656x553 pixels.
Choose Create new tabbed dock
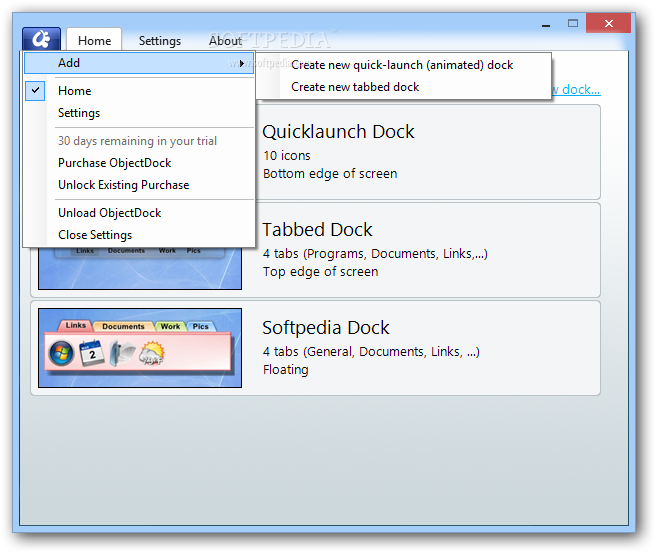click(x=355, y=87)
